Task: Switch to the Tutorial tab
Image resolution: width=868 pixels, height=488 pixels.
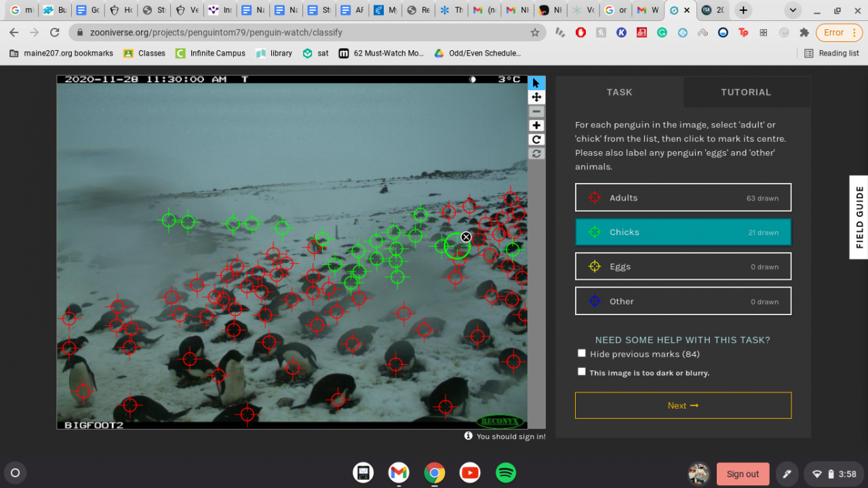Action: tap(746, 92)
